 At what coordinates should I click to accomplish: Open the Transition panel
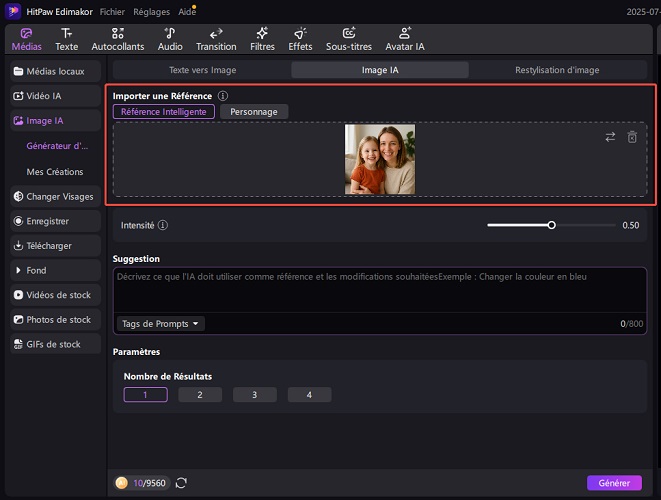point(216,40)
